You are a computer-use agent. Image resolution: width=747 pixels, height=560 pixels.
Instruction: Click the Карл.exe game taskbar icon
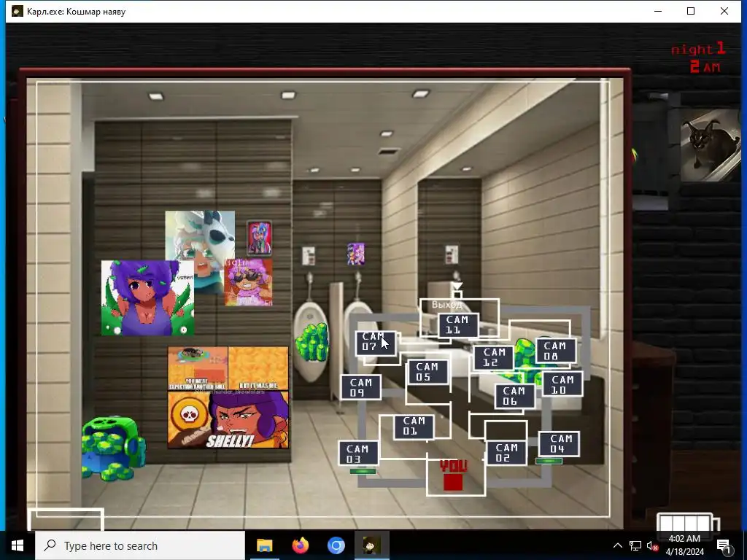371,545
